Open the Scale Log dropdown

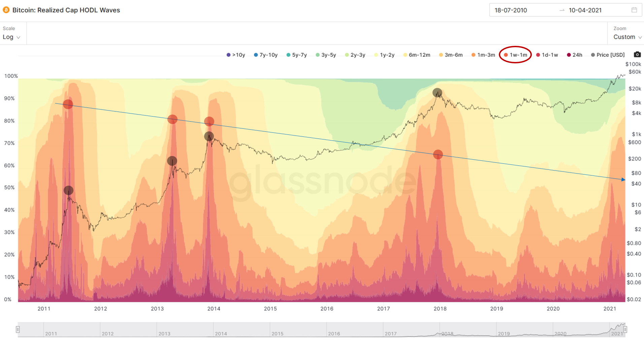click(x=11, y=37)
